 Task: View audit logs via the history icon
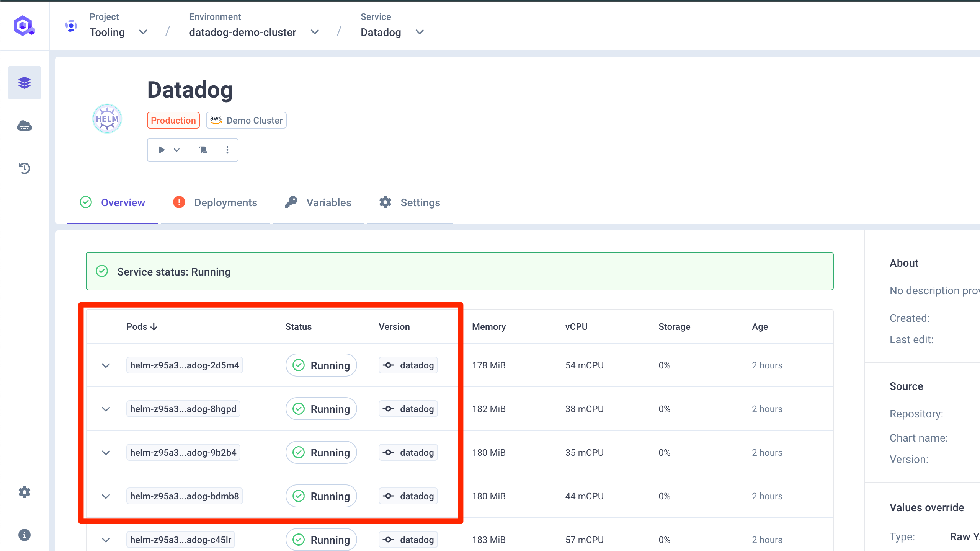[24, 169]
